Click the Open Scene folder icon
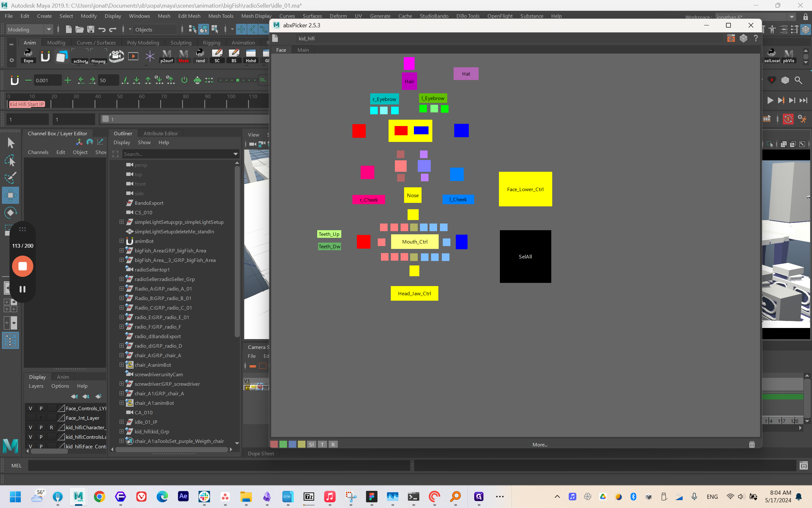The image size is (812, 508). [x=80, y=30]
